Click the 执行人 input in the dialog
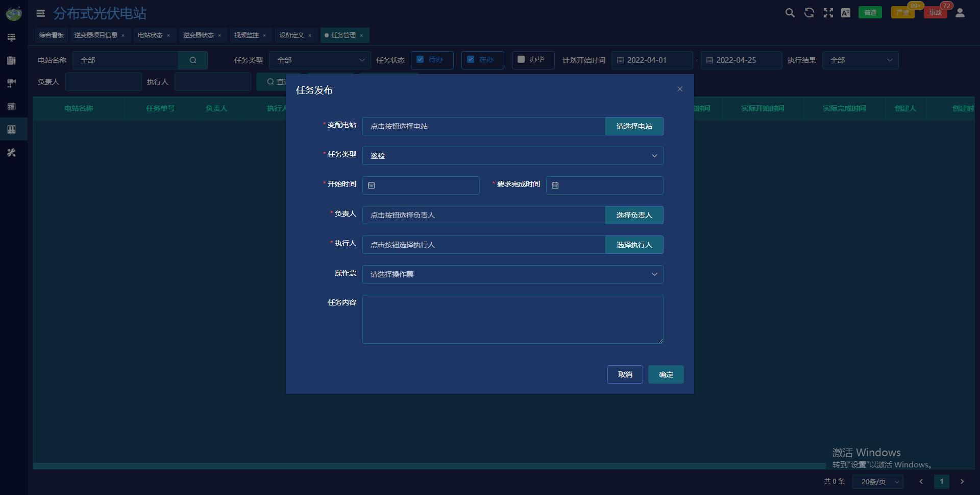Screen dimensions: 980x495 point(484,245)
